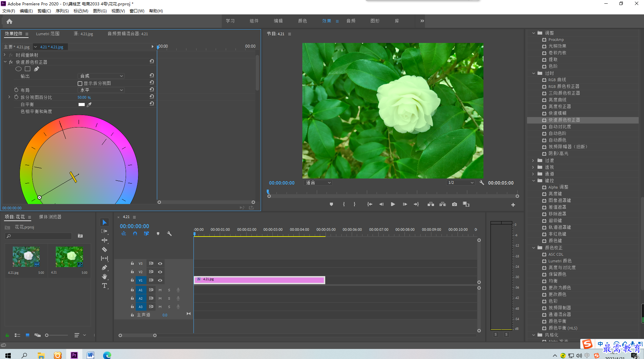Open the 布局 dropdown set to 水平
Image resolution: width=644 pixels, height=359 pixels.
tap(101, 90)
